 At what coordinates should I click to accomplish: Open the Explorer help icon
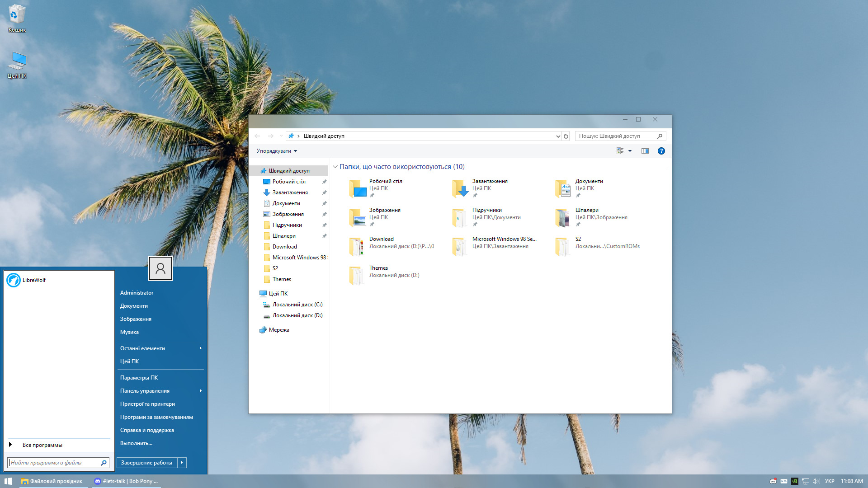tap(661, 151)
